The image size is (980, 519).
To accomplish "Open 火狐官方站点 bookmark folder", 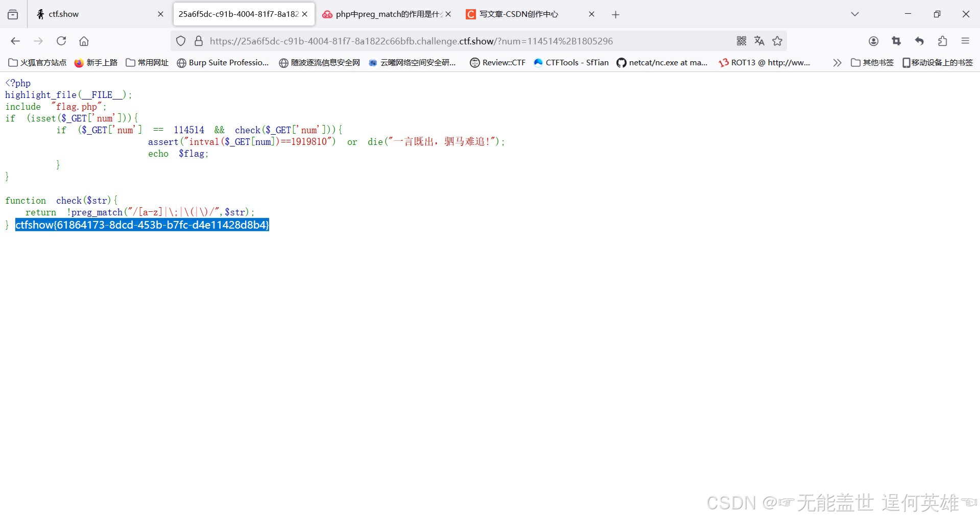I will (38, 62).
